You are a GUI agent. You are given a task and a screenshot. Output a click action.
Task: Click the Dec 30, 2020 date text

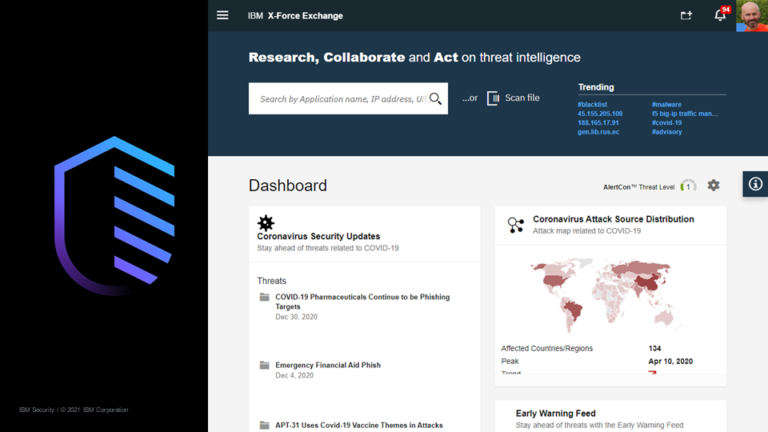pos(296,317)
